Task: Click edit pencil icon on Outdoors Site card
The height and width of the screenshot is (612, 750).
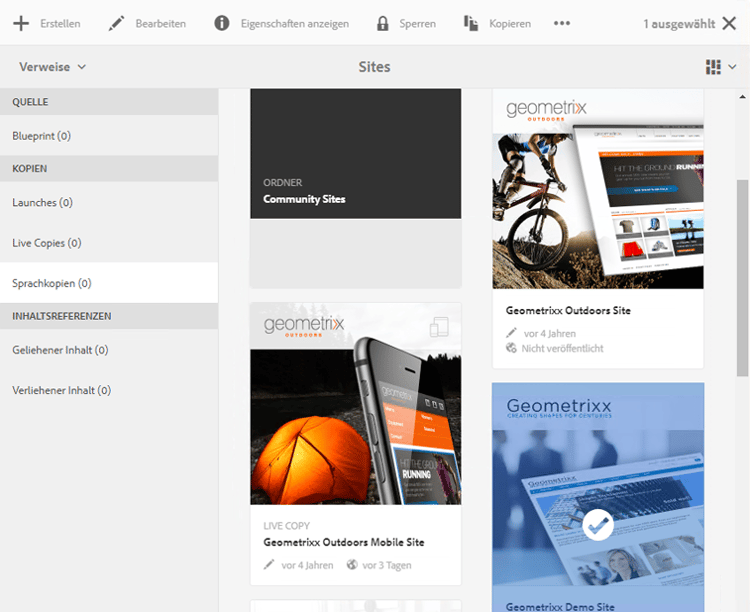Action: [x=511, y=333]
